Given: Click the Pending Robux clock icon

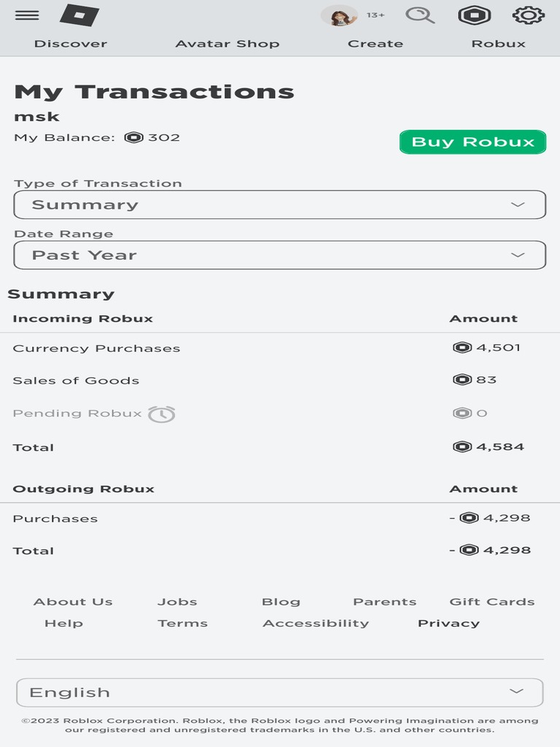Looking at the screenshot, I should pos(162,414).
